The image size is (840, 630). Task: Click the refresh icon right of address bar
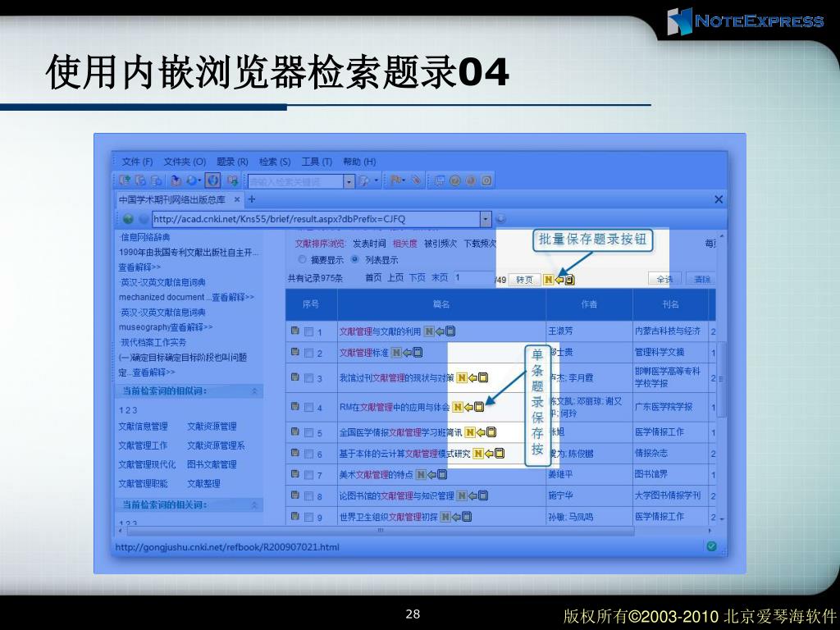pyautogui.click(x=501, y=218)
